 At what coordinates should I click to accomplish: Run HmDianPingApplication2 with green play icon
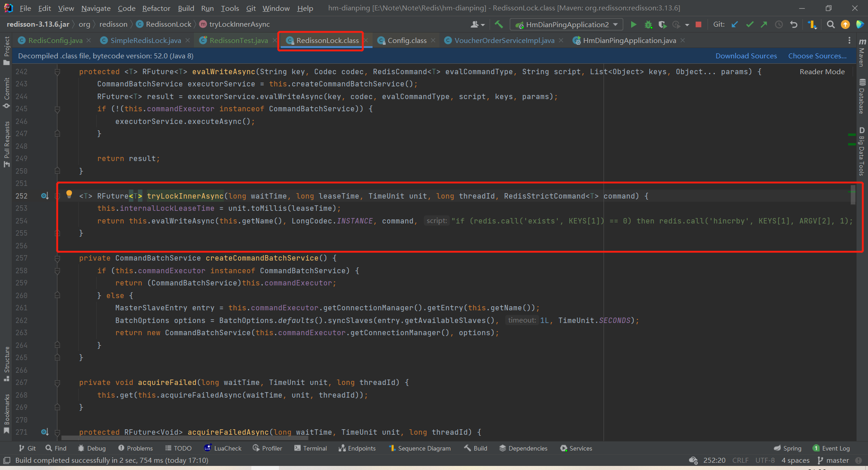tap(633, 24)
